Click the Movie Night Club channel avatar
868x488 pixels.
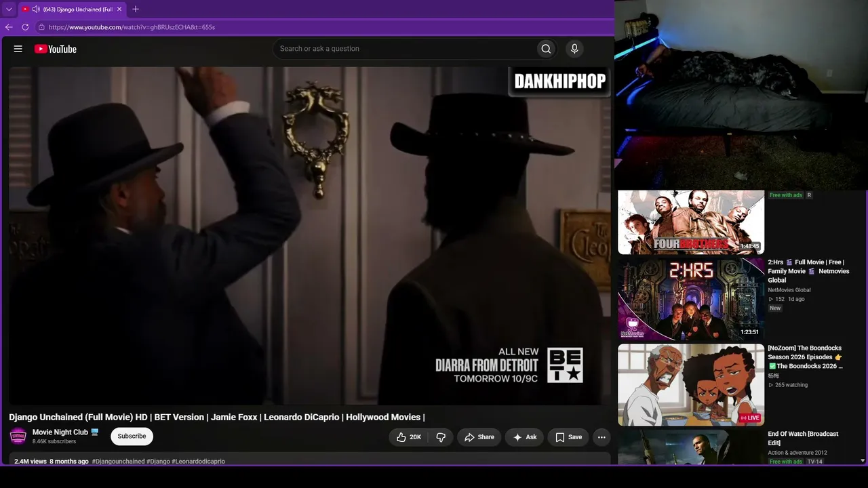click(18, 436)
